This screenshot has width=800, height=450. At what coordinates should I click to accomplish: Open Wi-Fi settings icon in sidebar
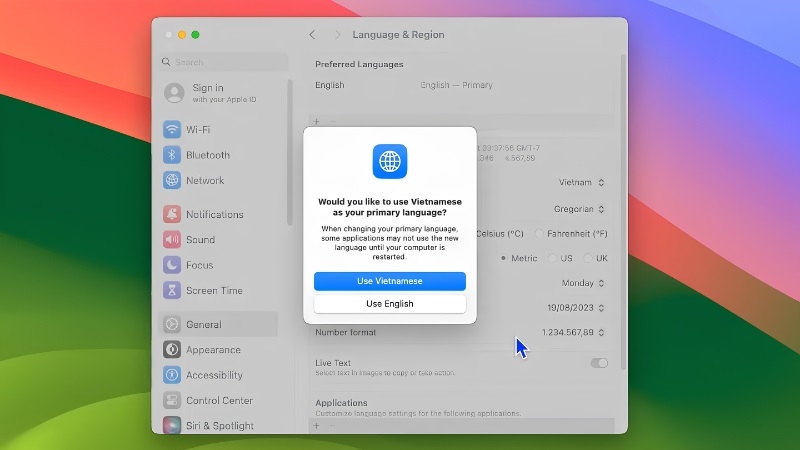coord(172,130)
